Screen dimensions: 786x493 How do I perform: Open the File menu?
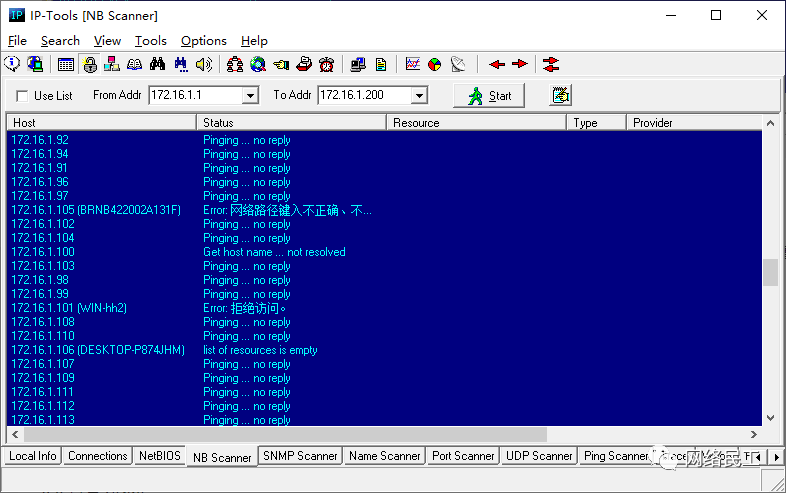17,41
